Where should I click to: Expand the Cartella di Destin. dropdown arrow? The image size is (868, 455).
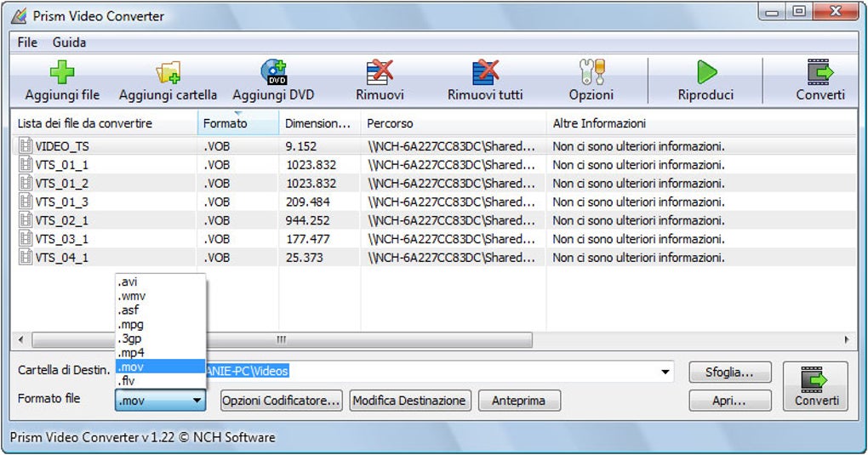(x=665, y=372)
